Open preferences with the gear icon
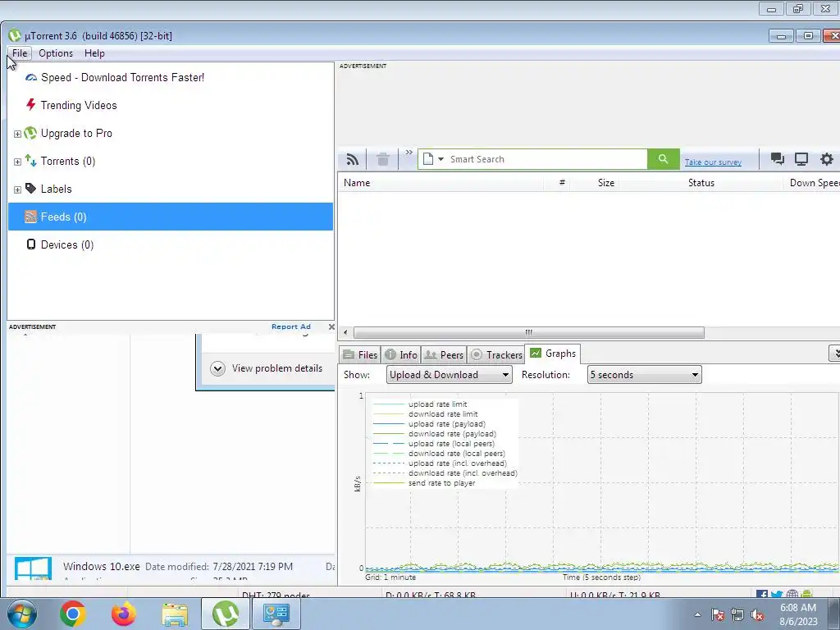The image size is (840, 630). [x=827, y=159]
